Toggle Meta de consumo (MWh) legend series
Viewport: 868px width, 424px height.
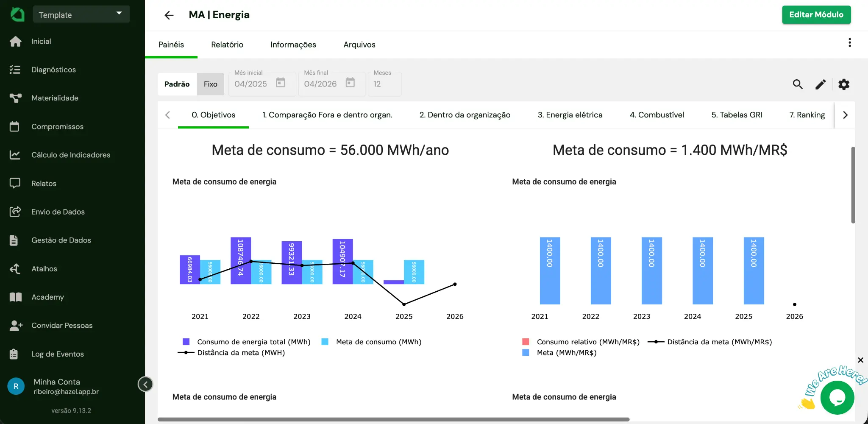[372, 342]
